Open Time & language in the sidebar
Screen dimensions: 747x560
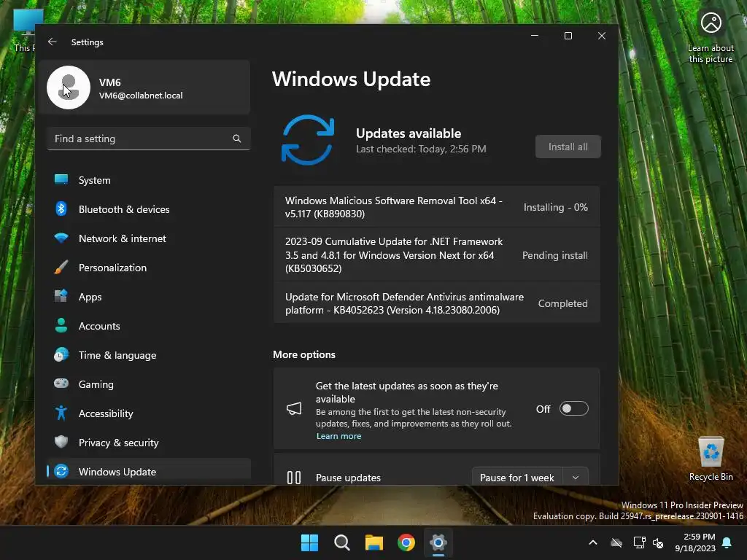pos(149,355)
